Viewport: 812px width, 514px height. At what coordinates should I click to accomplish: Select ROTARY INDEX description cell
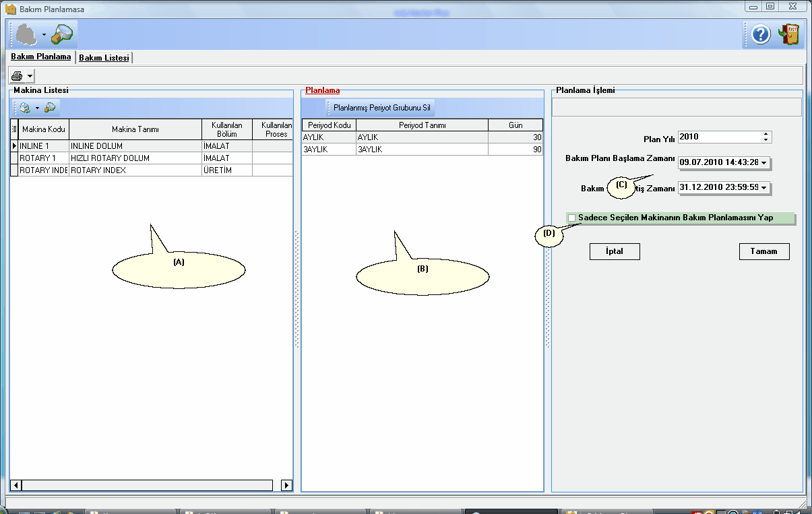pos(135,170)
